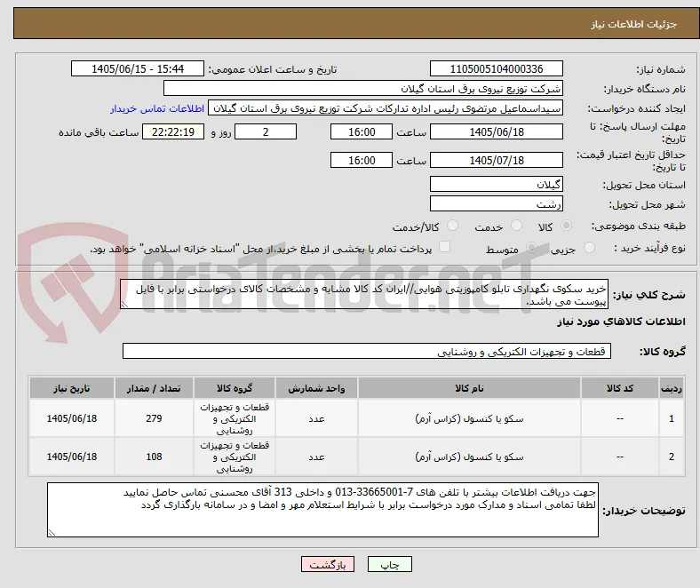Choose the جزیی purchase type radio
The height and width of the screenshot is (588, 700).
(589, 247)
